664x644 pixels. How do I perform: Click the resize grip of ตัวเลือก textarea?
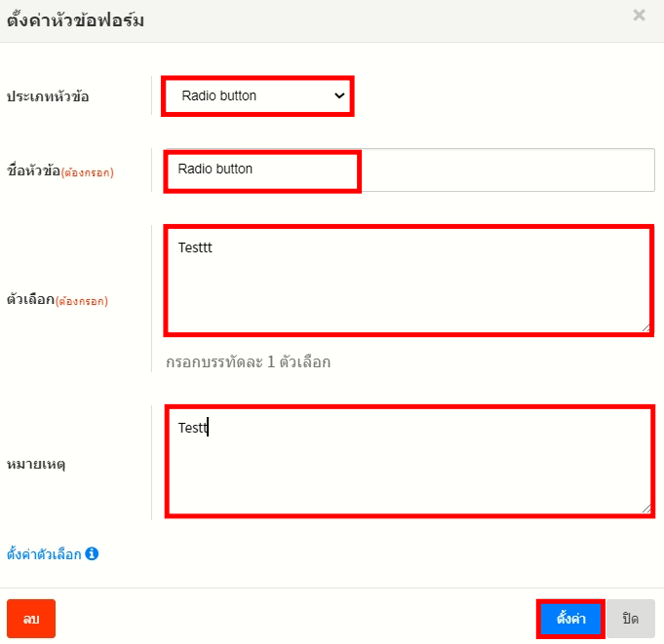point(645,329)
